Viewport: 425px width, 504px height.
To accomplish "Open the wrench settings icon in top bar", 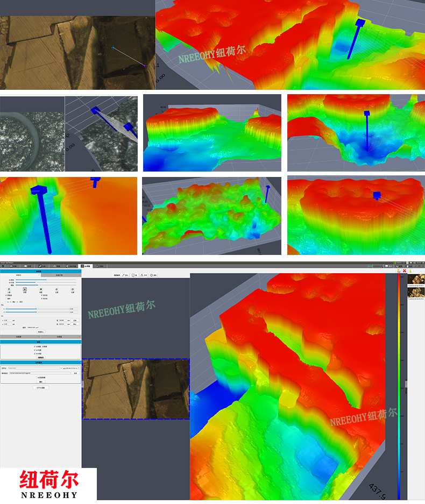I will coord(397,266).
